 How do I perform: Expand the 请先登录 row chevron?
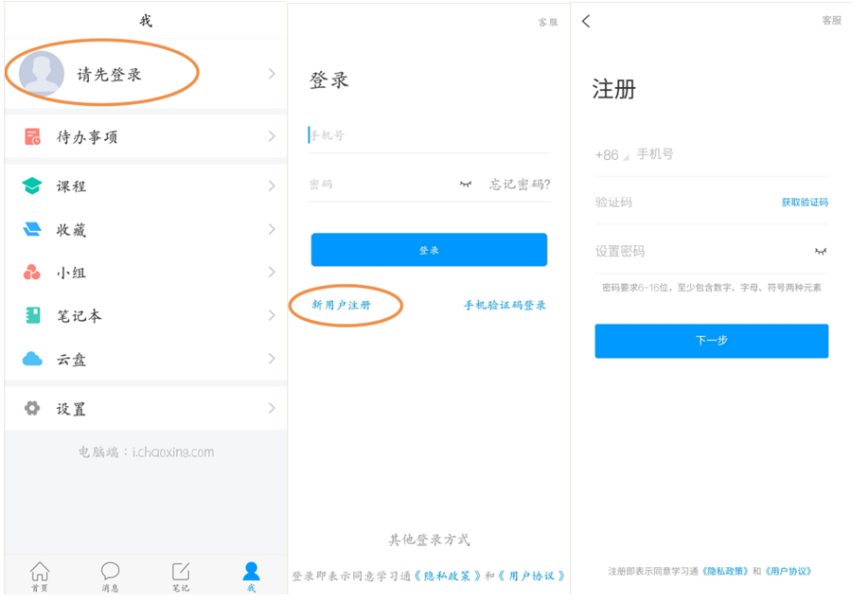(x=272, y=74)
